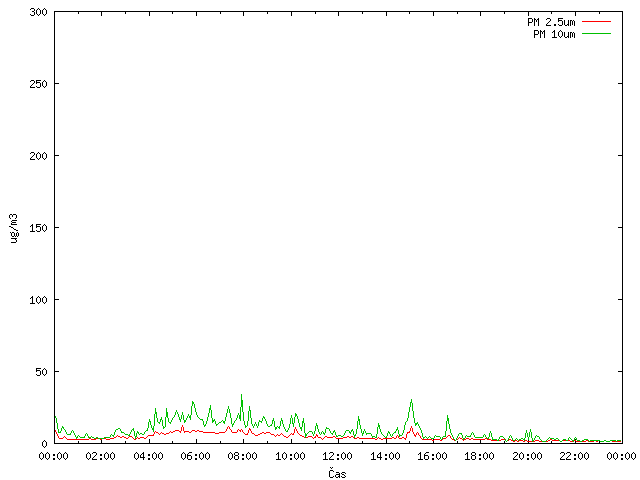Click the 0 y-axis label

[x=44, y=444]
